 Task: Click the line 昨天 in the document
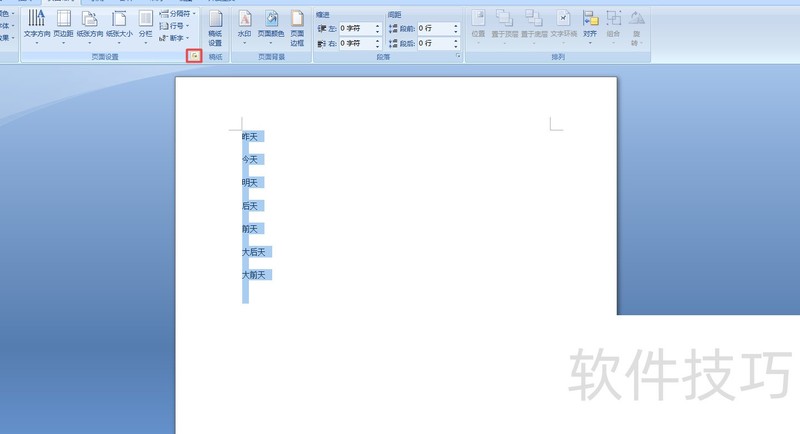249,137
